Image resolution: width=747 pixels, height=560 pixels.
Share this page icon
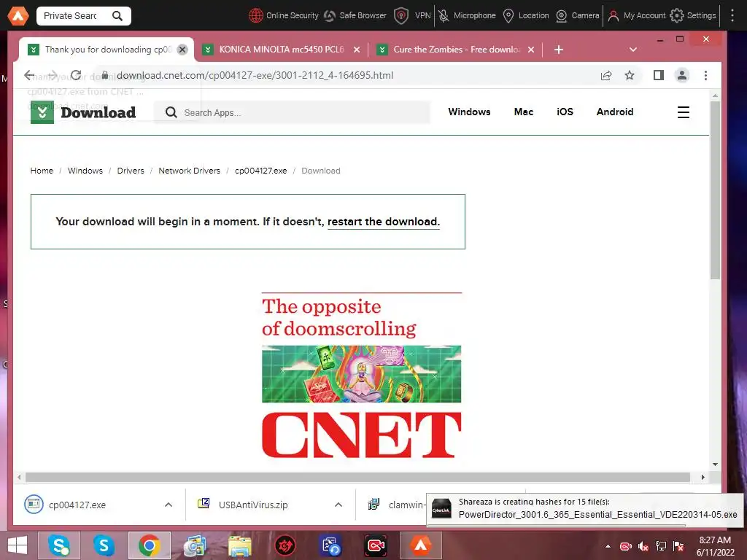point(606,75)
